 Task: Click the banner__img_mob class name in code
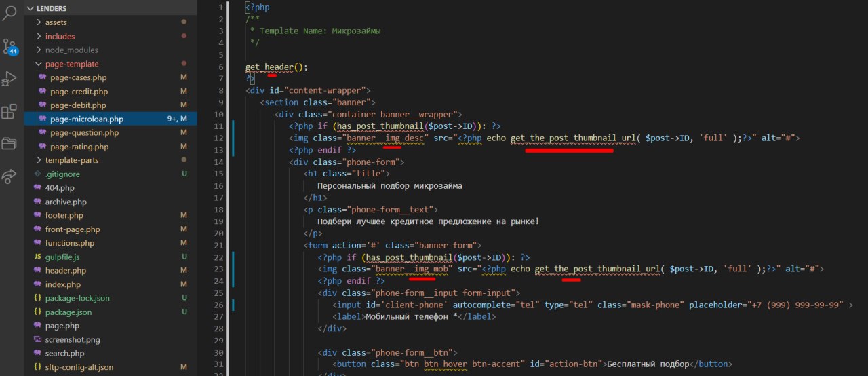pos(414,269)
